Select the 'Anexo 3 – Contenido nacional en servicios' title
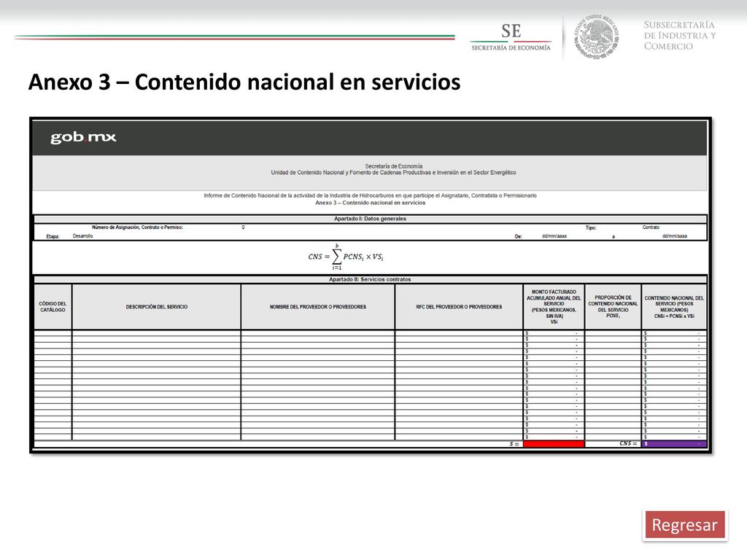 tap(244, 82)
